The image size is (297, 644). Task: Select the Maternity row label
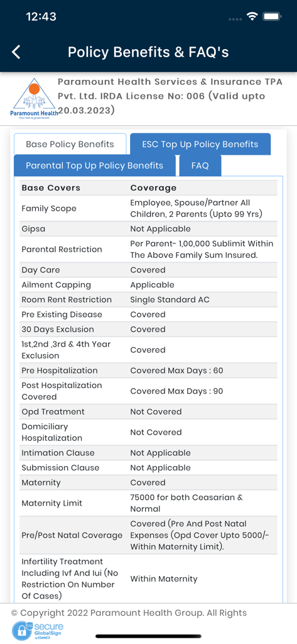41,482
